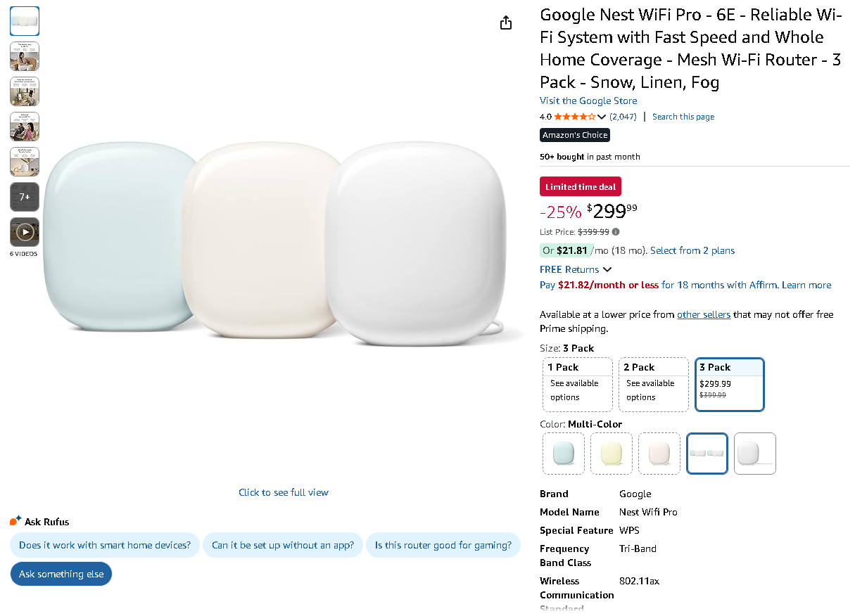855x616 pixels.
Task: Click the other sellers link
Action: point(704,314)
